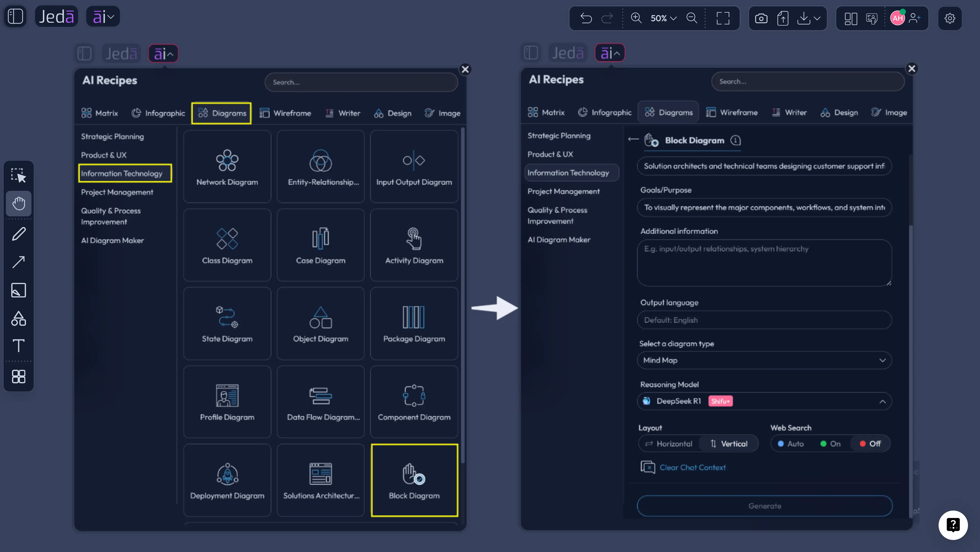Open the Block Diagram recipe card
The image size is (980, 552).
point(414,480)
